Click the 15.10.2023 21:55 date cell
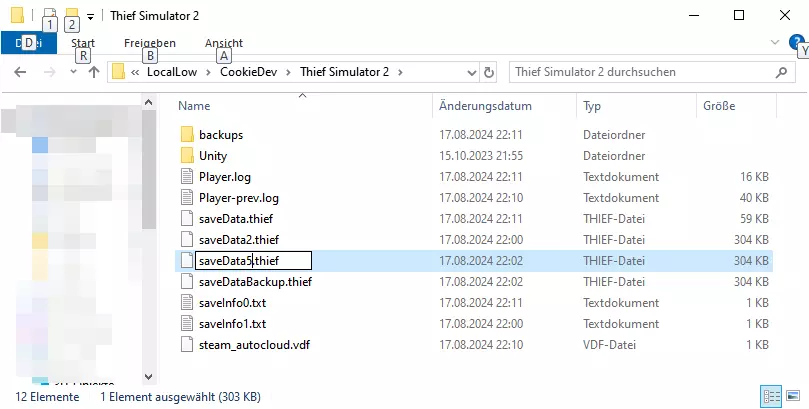809x409 pixels. [481, 156]
